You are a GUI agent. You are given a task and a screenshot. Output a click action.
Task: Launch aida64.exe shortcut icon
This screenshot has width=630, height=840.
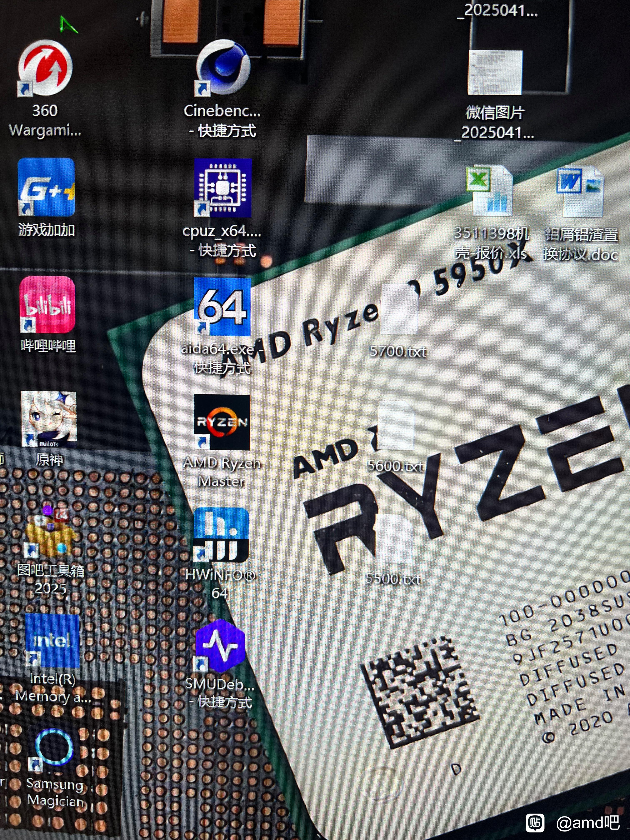222,307
